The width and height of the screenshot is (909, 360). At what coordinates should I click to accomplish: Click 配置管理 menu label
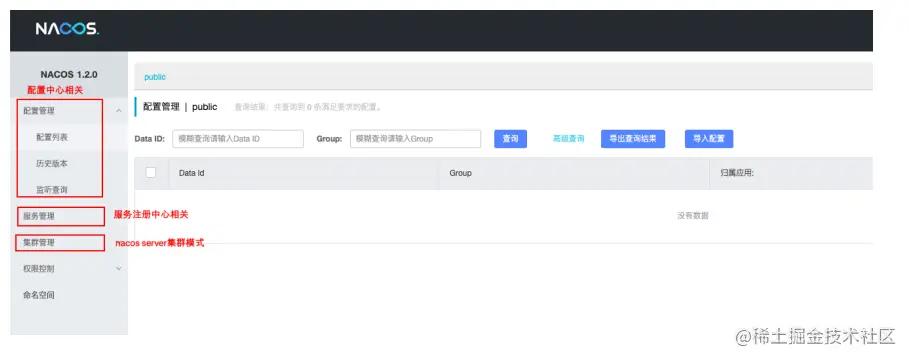[x=39, y=111]
